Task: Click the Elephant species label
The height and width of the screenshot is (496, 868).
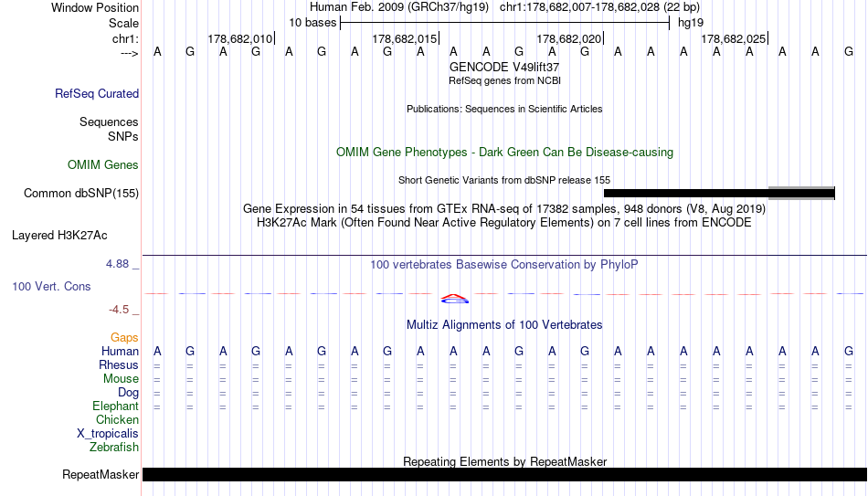Action: pos(116,406)
